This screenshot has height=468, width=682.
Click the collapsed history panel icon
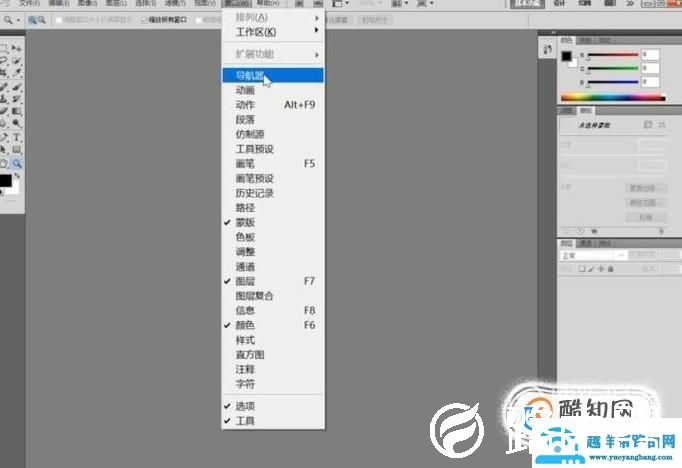tap(548, 49)
